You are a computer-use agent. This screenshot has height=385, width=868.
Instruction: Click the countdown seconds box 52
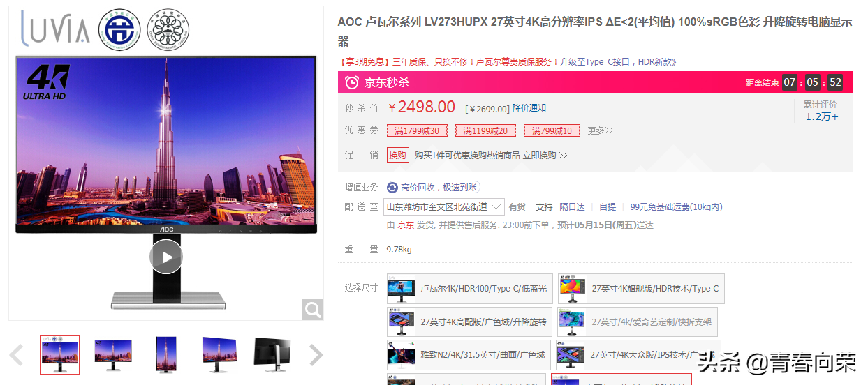click(835, 82)
